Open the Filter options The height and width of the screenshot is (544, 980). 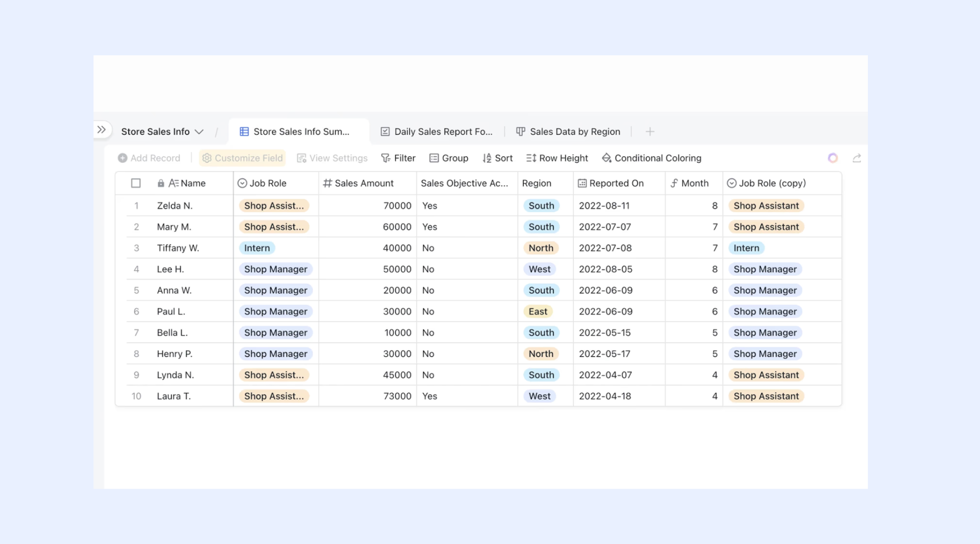(398, 158)
